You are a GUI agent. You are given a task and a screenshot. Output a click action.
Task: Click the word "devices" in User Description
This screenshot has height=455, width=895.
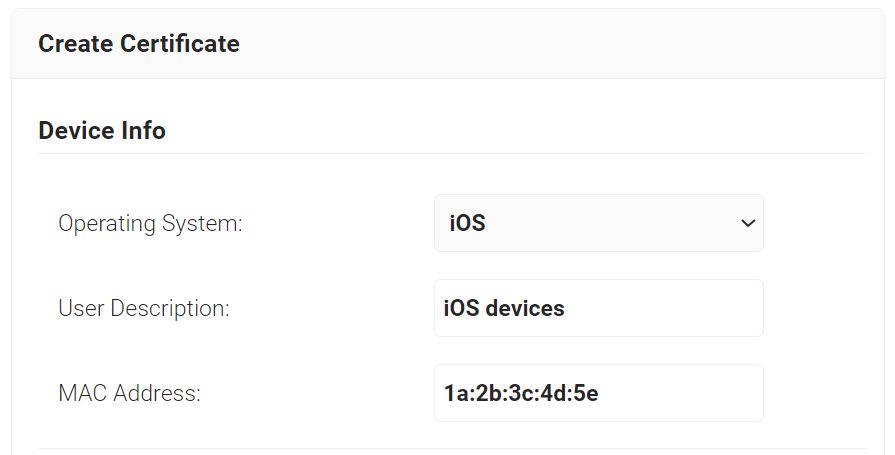(x=525, y=308)
